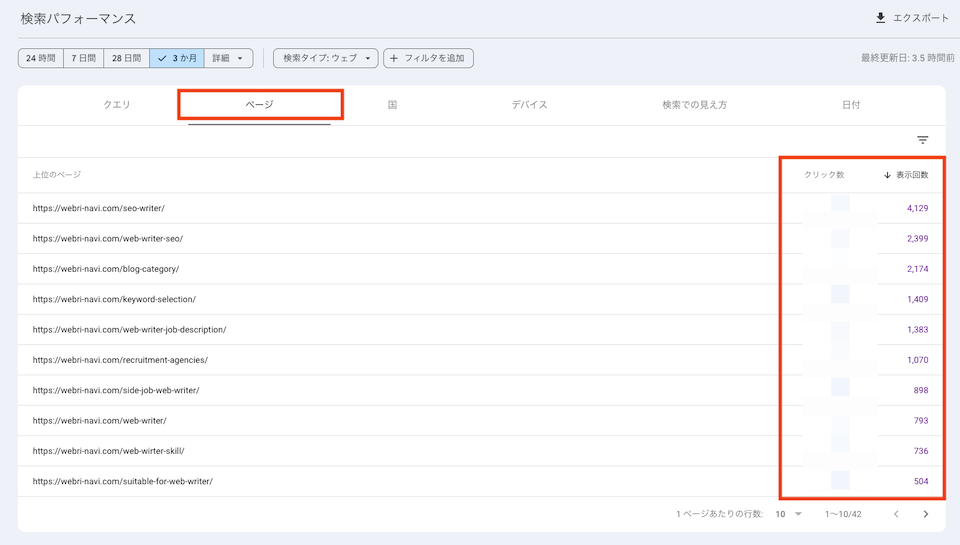960x545 pixels.
Task: Select the 24 時間 date range
Action: coord(40,58)
